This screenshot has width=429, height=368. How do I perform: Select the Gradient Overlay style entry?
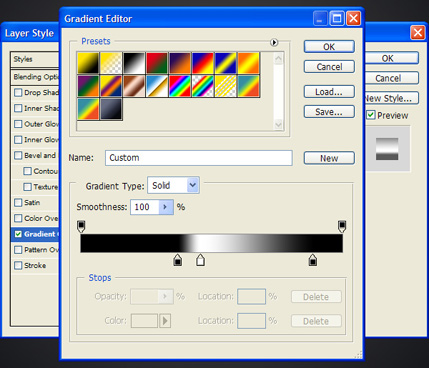[x=35, y=234]
